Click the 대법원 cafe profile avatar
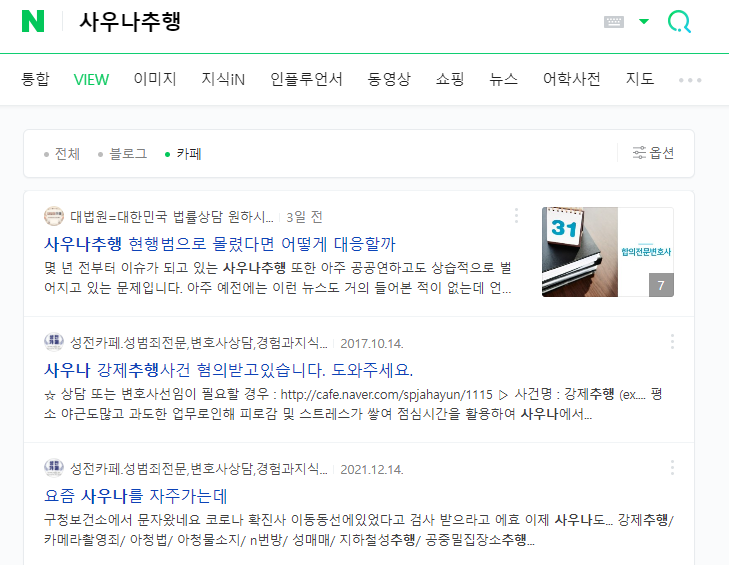Image resolution: width=729 pixels, height=565 pixels. click(x=54, y=216)
